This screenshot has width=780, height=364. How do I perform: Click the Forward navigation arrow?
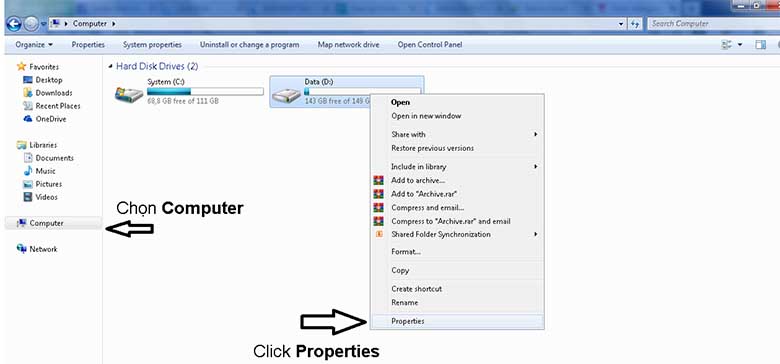[x=31, y=23]
